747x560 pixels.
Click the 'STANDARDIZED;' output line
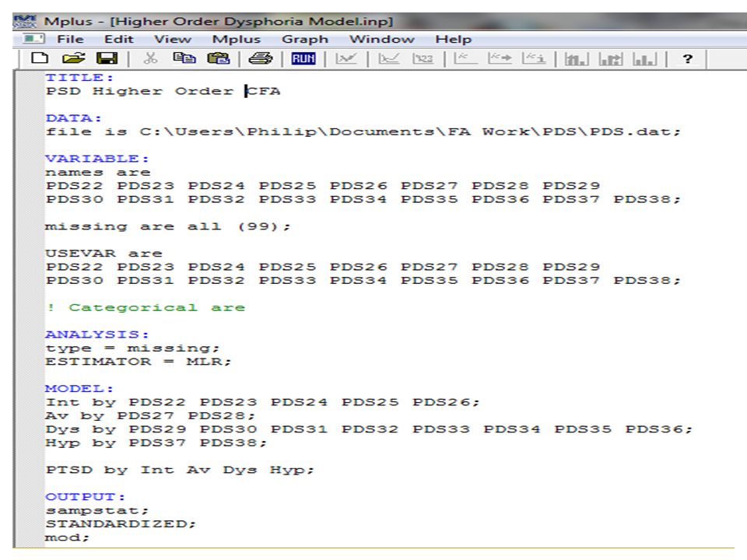[121, 523]
